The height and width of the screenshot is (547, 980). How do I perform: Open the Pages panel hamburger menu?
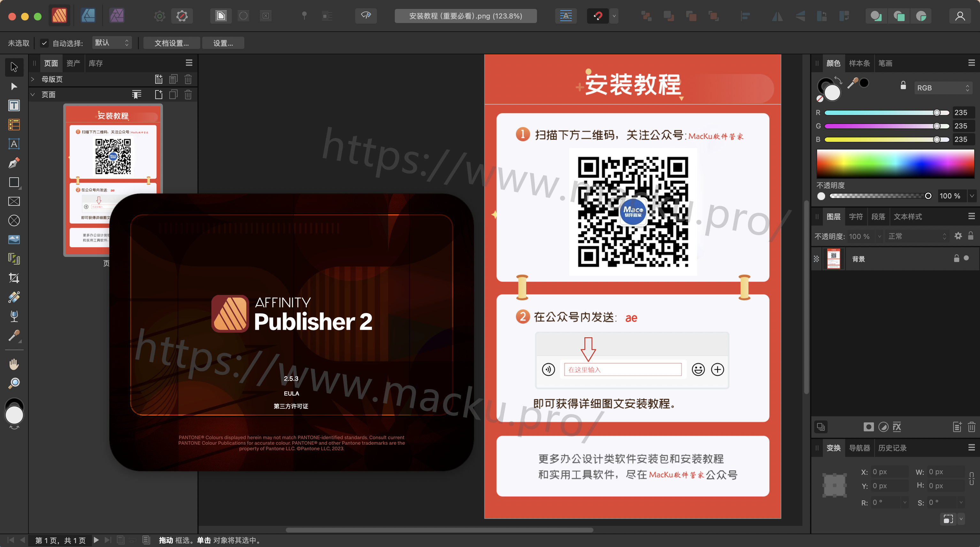coord(189,63)
